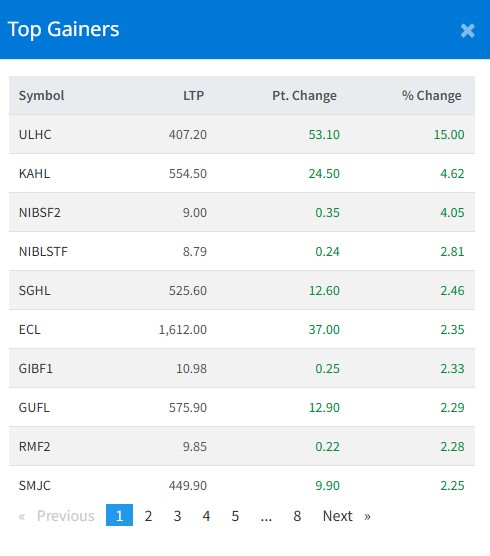Sort by % Change column header
490x556 pixels.
pyautogui.click(x=431, y=96)
